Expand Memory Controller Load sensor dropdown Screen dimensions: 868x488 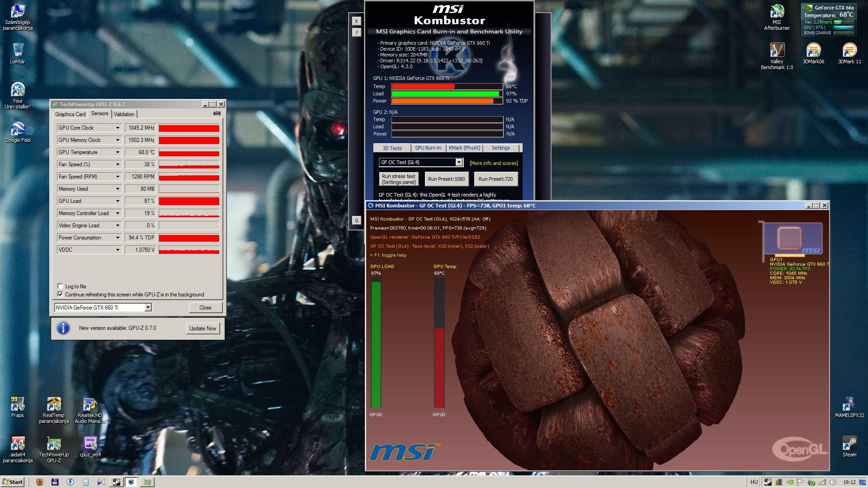pyautogui.click(x=118, y=213)
